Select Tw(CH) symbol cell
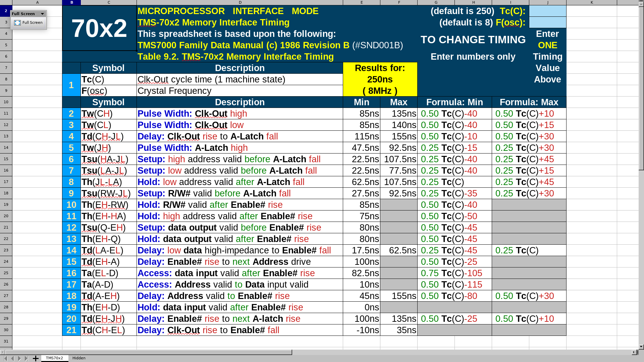The width and height of the screenshot is (644, 362). tap(108, 114)
